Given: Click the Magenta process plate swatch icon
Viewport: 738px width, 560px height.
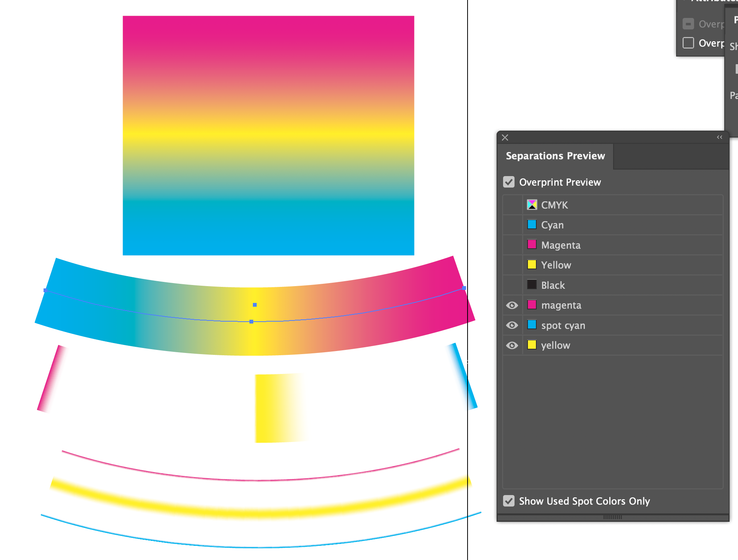Looking at the screenshot, I should tap(532, 244).
